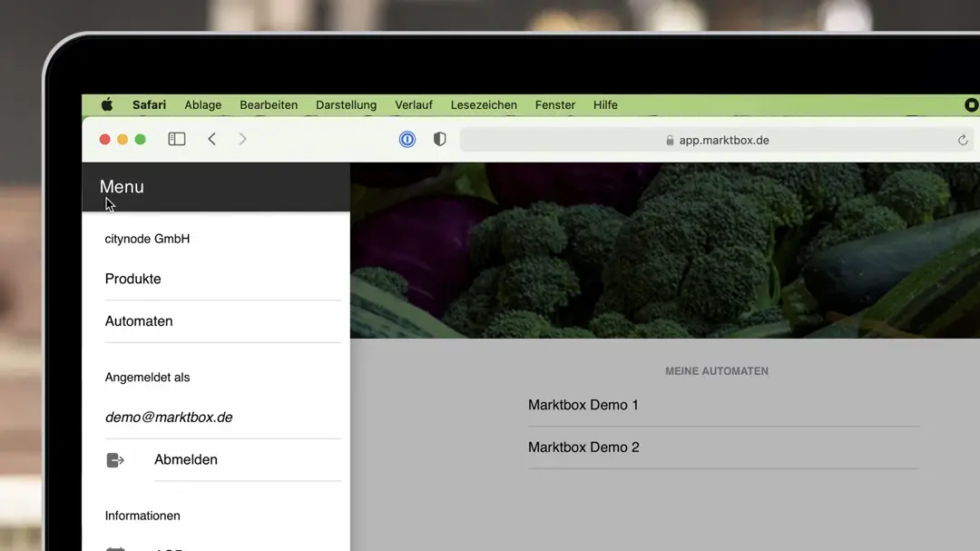The width and height of the screenshot is (980, 551).
Task: Select Automaten in the side menu
Action: click(139, 321)
